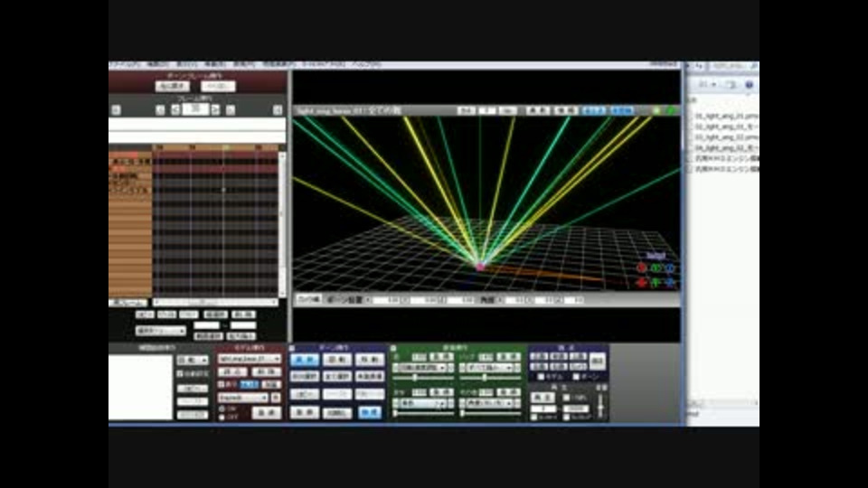Click Rotate button in bone operation panel
868x488 pixels.
[x=337, y=360]
